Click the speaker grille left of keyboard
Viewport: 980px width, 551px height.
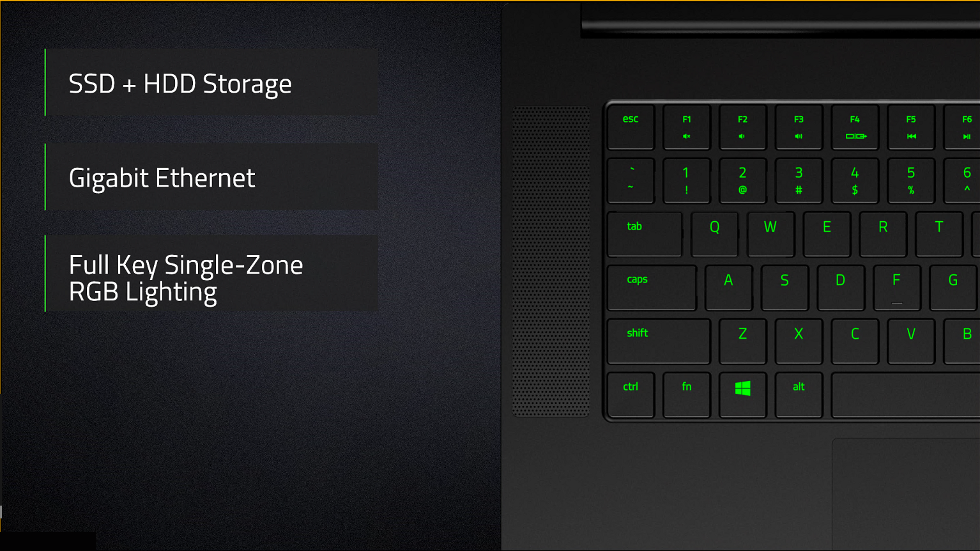point(551,261)
